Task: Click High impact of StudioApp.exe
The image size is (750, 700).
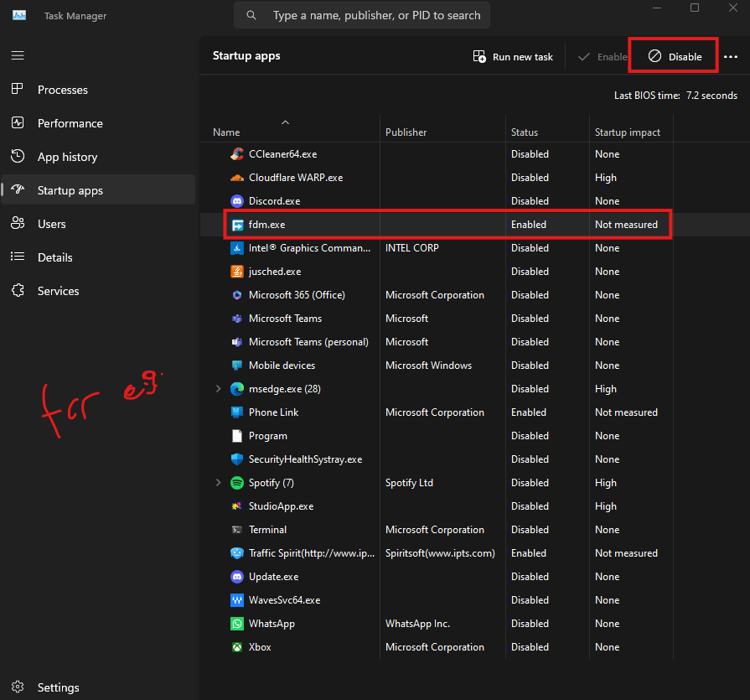Action: [606, 506]
